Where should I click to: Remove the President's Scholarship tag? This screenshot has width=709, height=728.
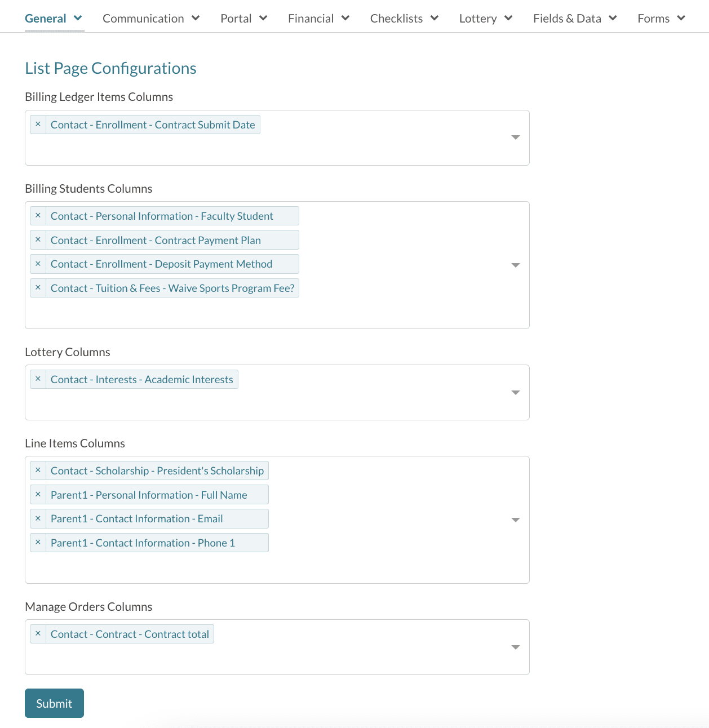pos(38,470)
